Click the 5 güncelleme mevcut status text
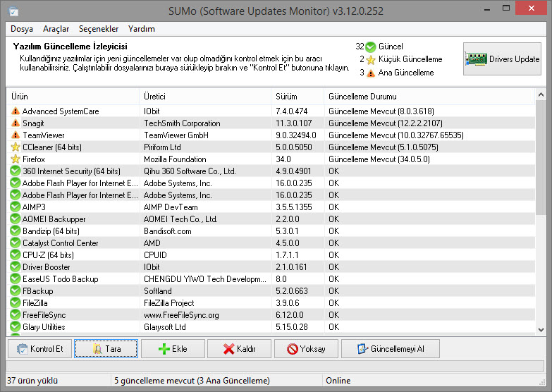 pyautogui.click(x=192, y=381)
